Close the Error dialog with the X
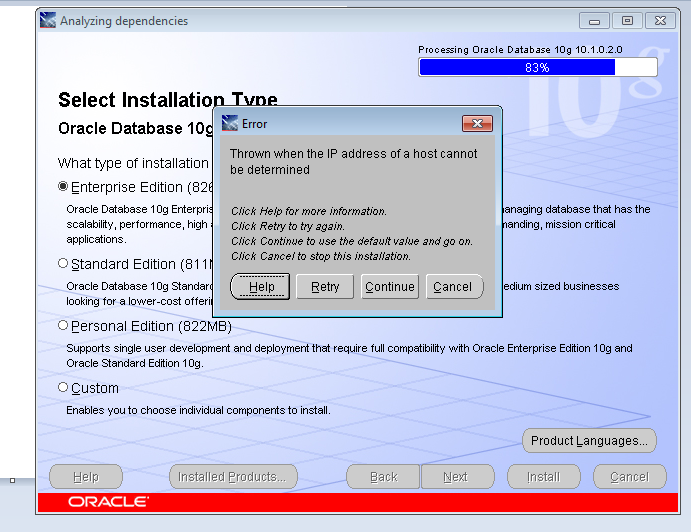 (477, 123)
